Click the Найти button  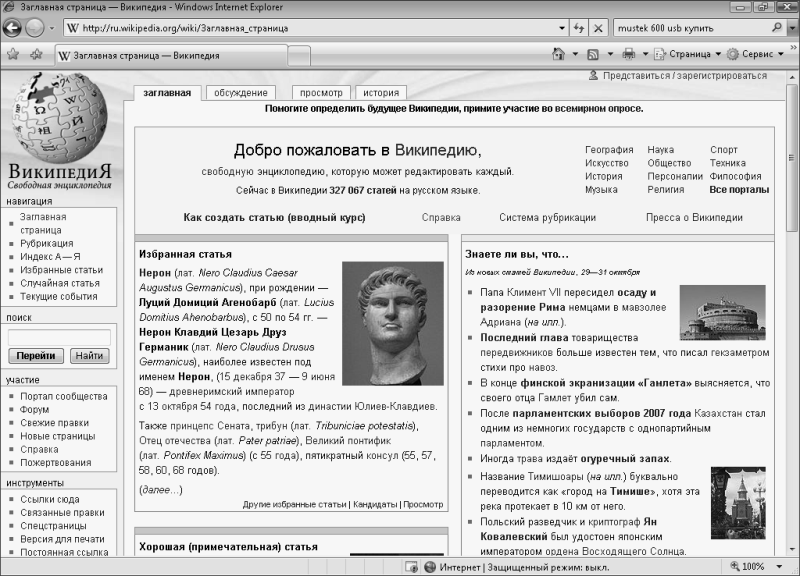pos(89,356)
